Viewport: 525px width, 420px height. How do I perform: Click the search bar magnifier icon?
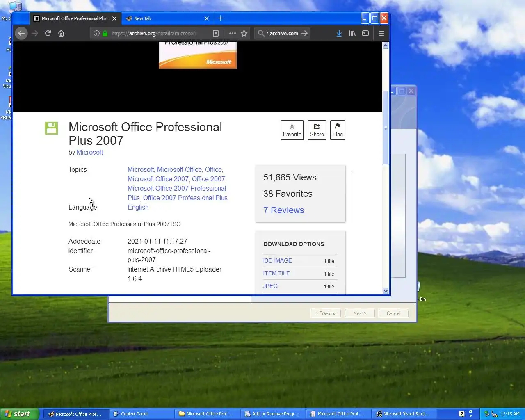tap(261, 33)
